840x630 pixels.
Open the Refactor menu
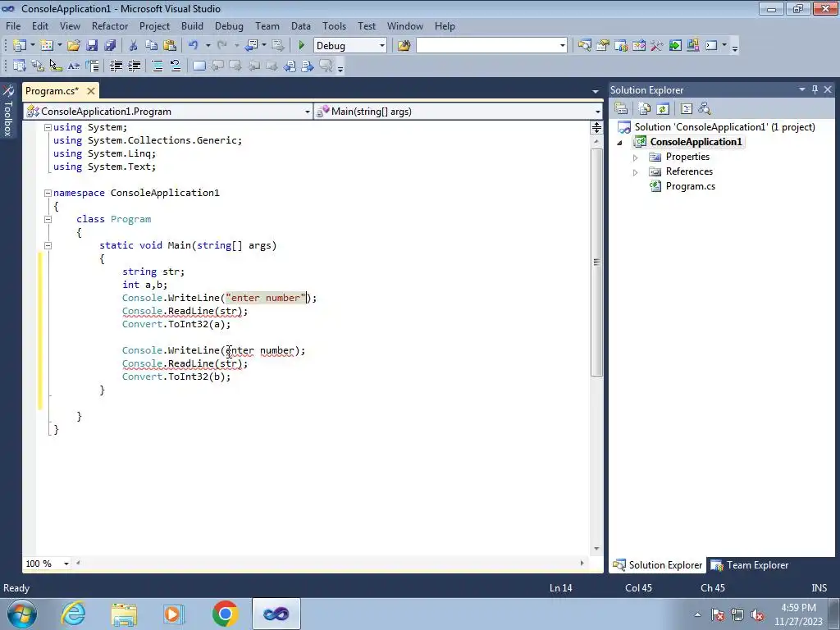pos(110,25)
